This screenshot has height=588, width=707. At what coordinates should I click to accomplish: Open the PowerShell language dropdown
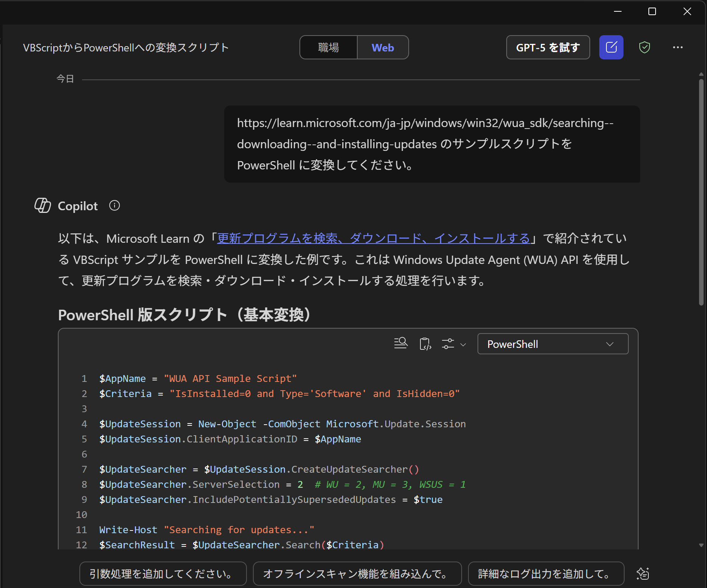click(x=553, y=344)
